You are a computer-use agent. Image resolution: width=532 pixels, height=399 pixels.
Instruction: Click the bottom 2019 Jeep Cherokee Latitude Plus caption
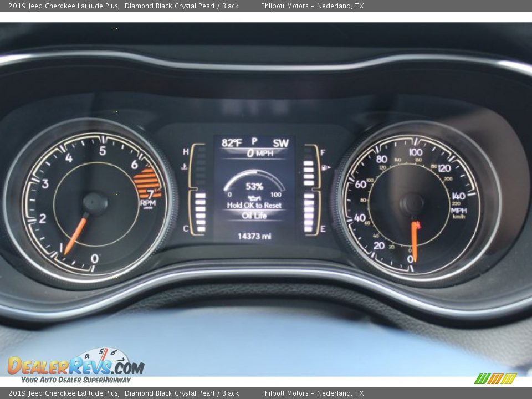pyautogui.click(x=64, y=393)
